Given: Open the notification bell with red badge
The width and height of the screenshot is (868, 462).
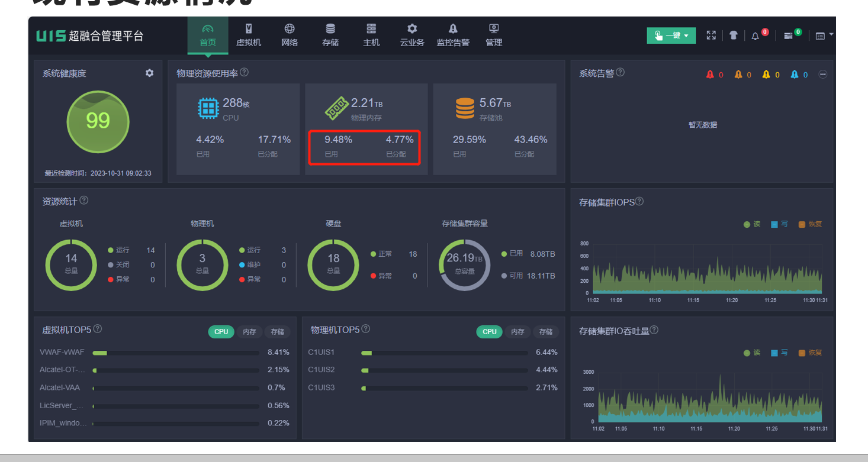Looking at the screenshot, I should (755, 36).
